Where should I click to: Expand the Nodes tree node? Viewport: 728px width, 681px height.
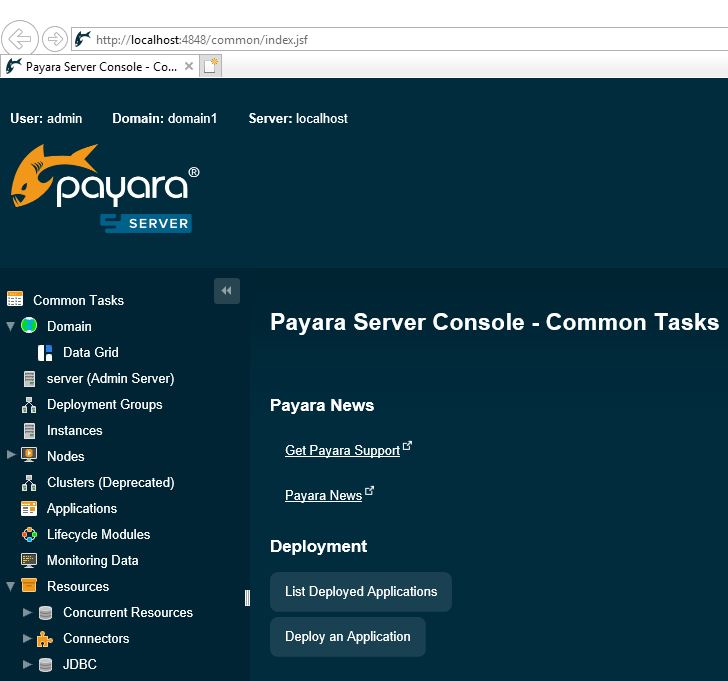[11, 454]
